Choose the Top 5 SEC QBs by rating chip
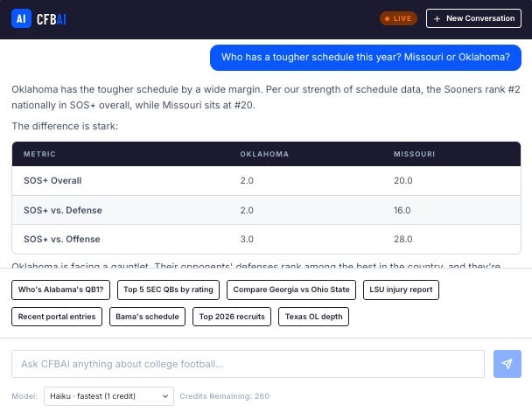This screenshot has height=412, width=532. pyautogui.click(x=168, y=290)
